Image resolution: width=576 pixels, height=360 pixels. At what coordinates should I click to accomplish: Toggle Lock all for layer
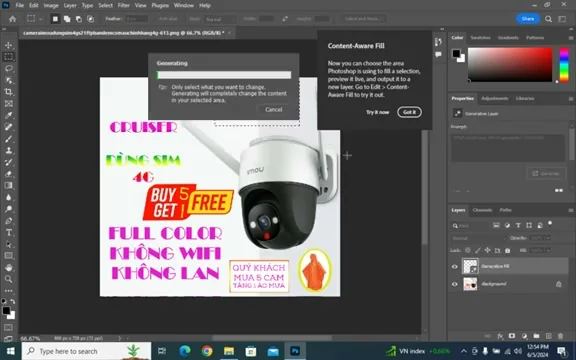click(x=508, y=251)
